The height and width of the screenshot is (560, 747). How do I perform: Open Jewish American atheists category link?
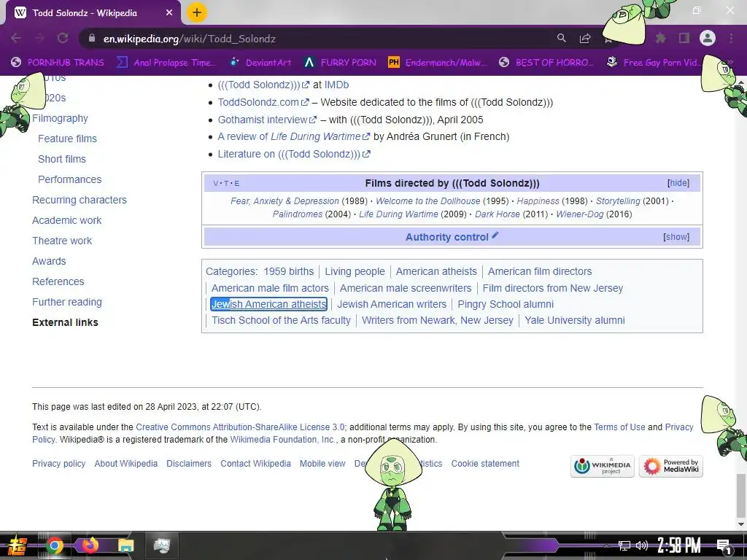coord(268,304)
